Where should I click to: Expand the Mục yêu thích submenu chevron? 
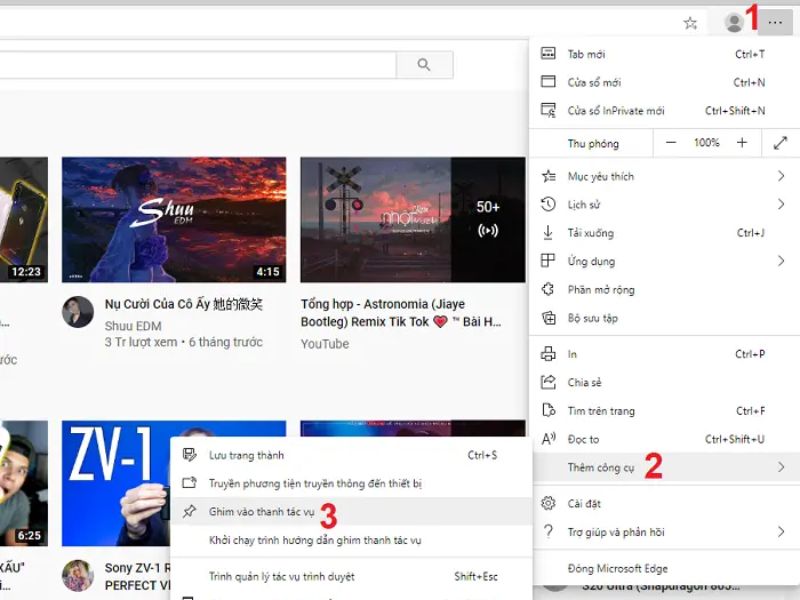(x=782, y=175)
